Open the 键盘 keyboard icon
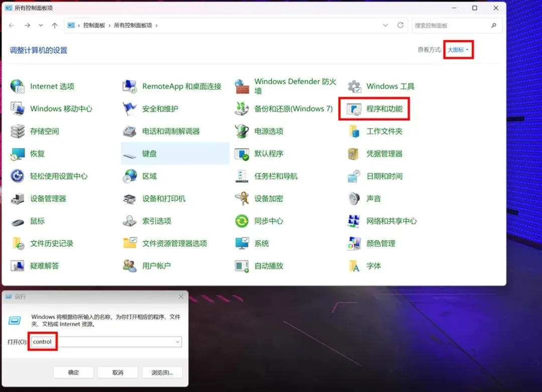The width and height of the screenshot is (542, 392). coord(129,155)
